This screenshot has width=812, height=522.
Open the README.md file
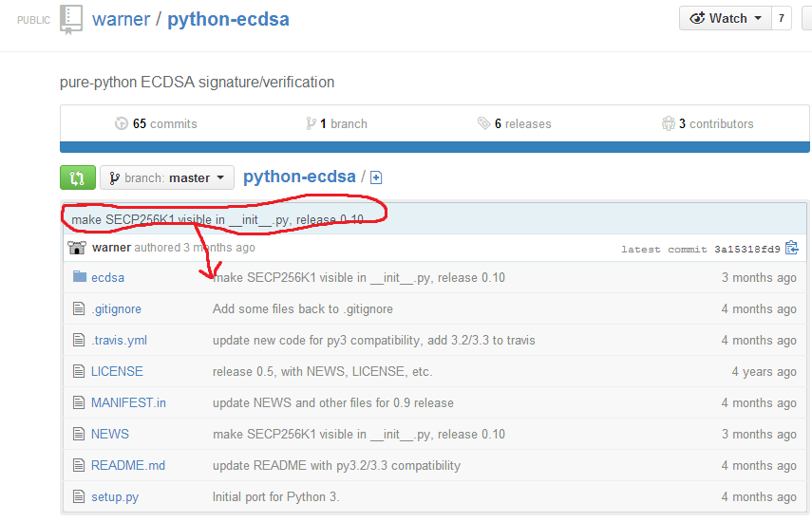[x=128, y=466]
